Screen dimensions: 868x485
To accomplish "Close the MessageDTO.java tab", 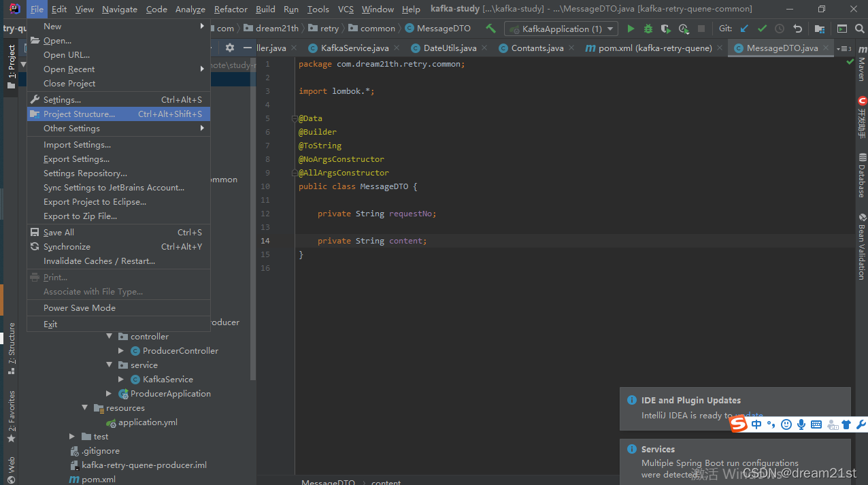I will pyautogui.click(x=827, y=48).
